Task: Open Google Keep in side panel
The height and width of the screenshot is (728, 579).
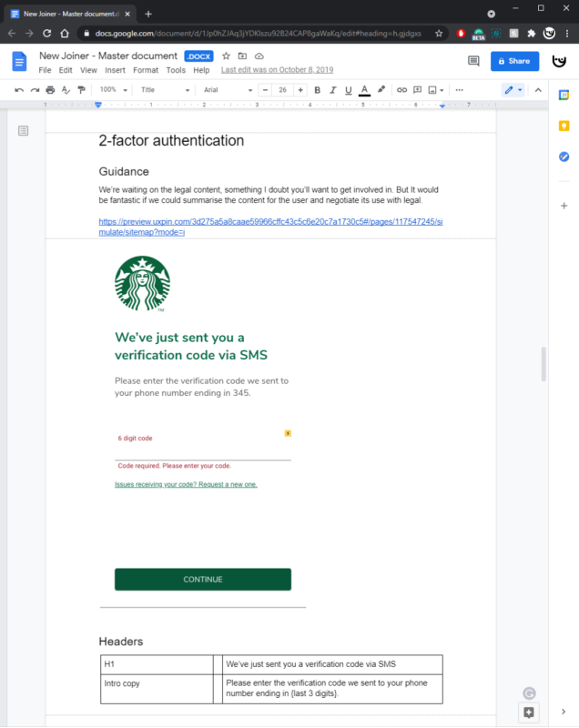Action: pos(564,126)
